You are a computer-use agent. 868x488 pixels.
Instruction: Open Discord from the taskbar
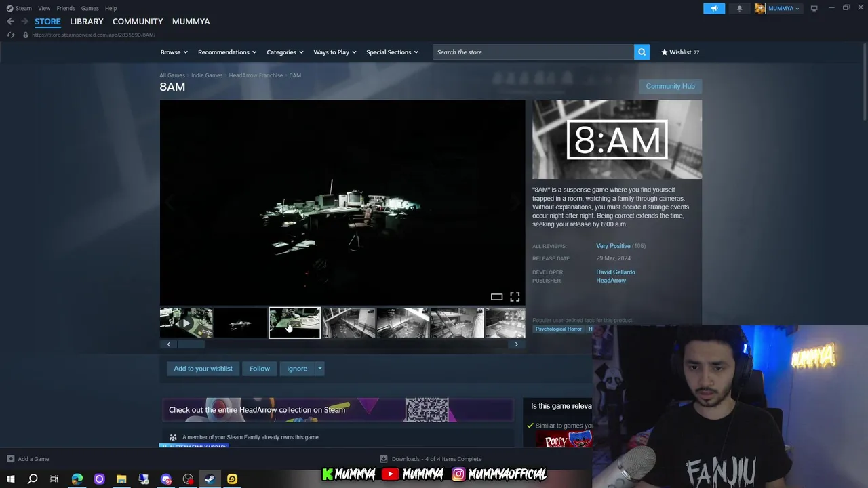pos(166,479)
